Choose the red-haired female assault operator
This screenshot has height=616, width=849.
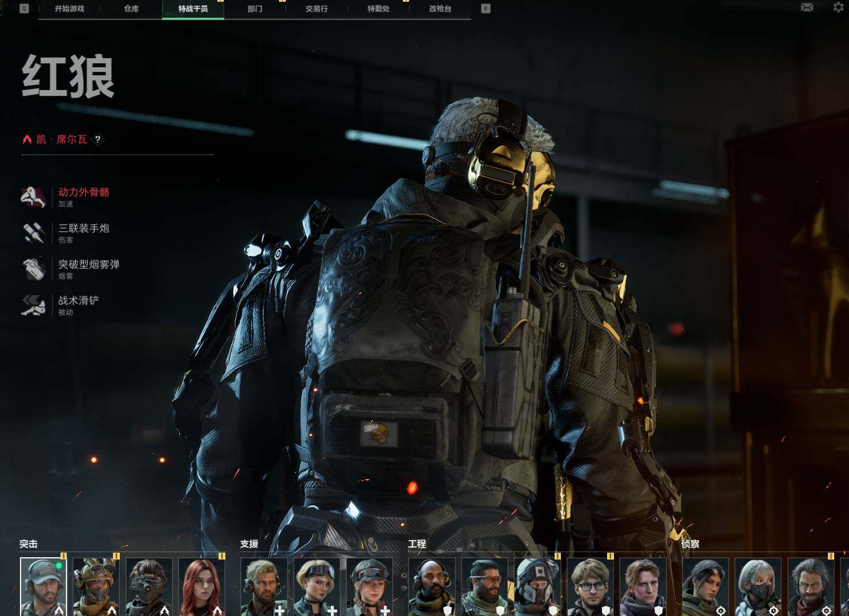click(202, 587)
